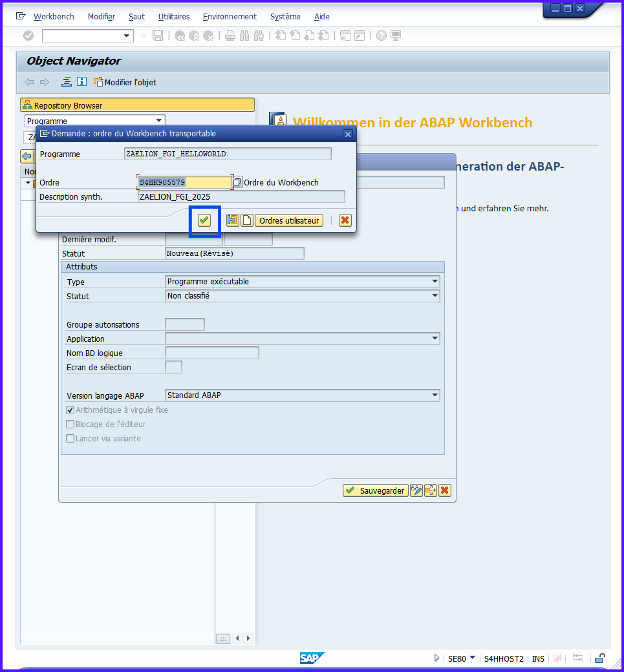This screenshot has height=672, width=624.
Task: Click the glasses-and-pencil icon beside Sauvegarder
Action: tap(416, 490)
